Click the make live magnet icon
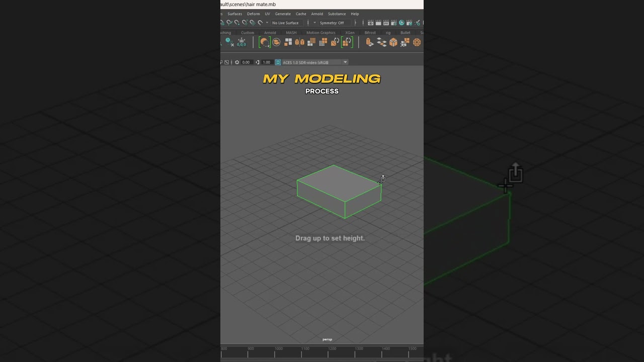Image resolution: width=644 pixels, height=362 pixels. [x=260, y=23]
